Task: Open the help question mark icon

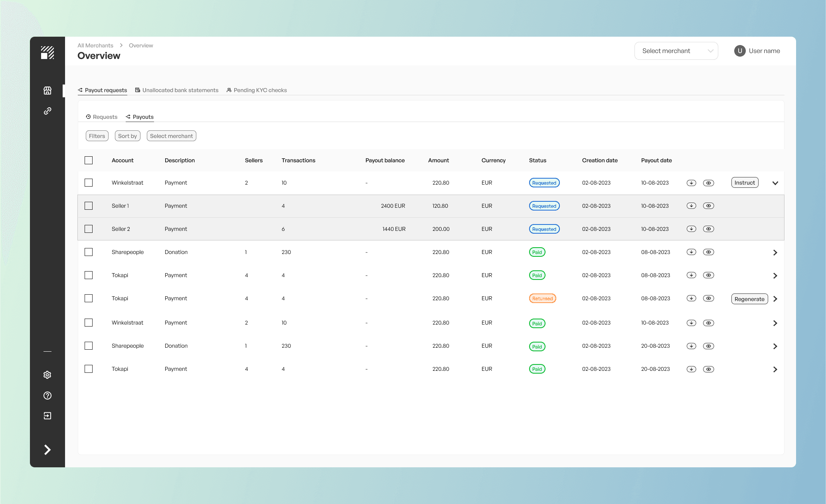Action: pos(47,396)
